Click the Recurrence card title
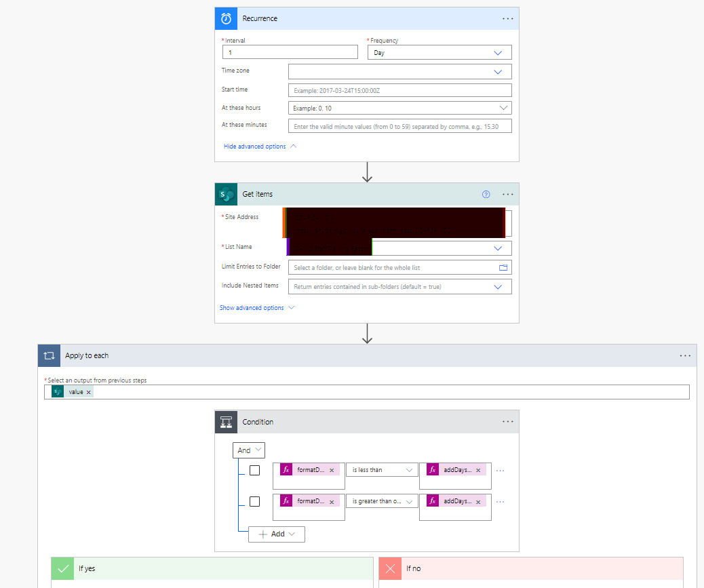This screenshot has height=588, width=704. [260, 18]
